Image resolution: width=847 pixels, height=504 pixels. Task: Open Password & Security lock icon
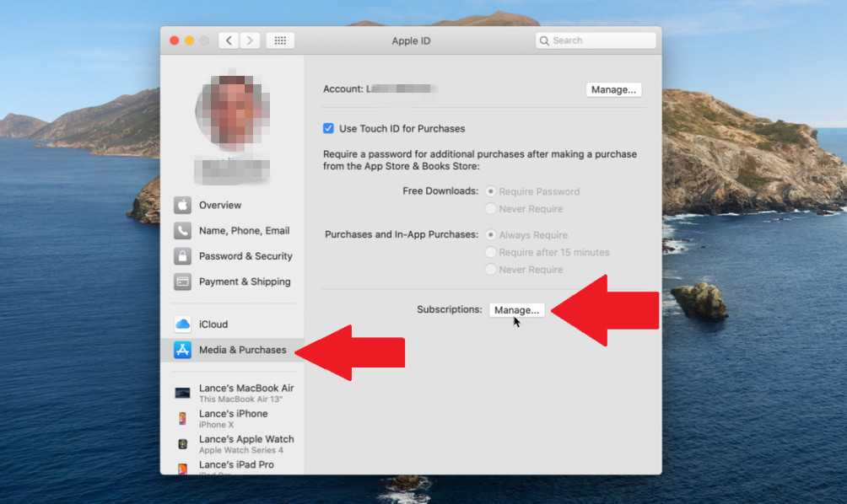point(182,256)
